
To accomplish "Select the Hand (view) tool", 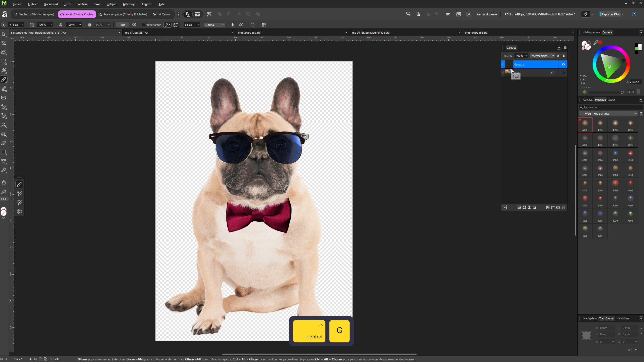I will coord(4,183).
